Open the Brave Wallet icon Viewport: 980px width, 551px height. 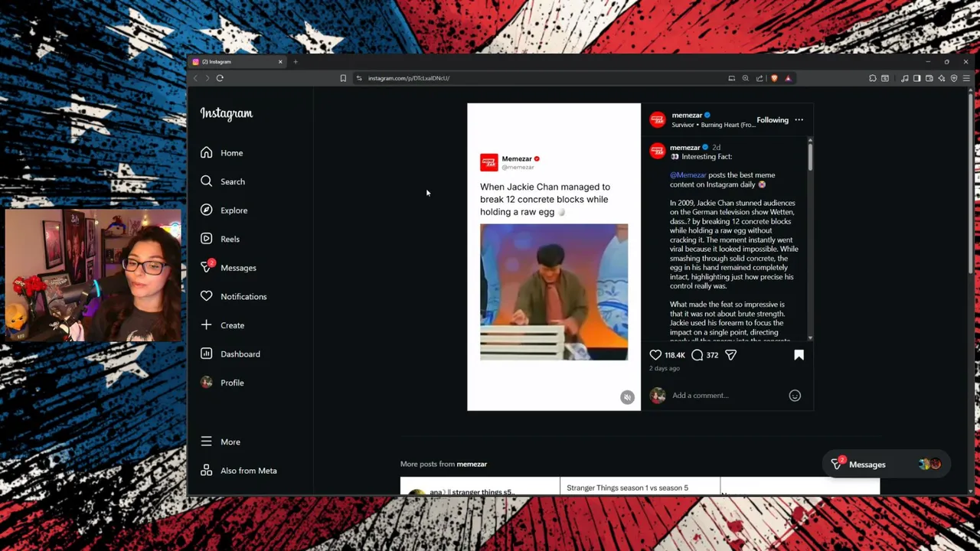[929, 78]
